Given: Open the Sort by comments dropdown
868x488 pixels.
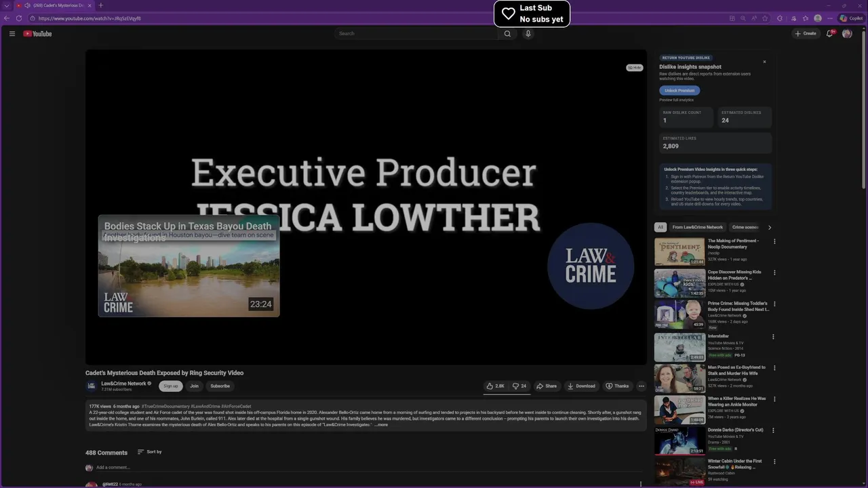Looking at the screenshot, I should (149, 452).
